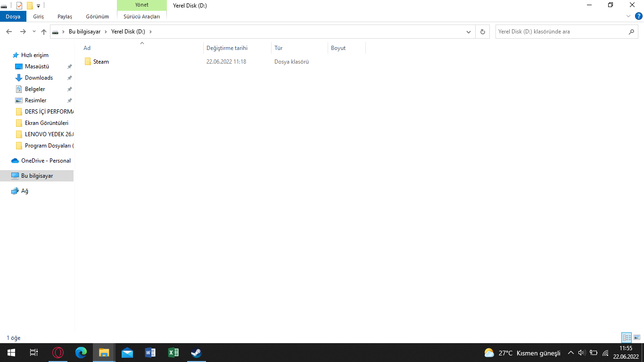This screenshot has height=362, width=644.
Task: Go forward with the right arrow
Action: (x=23, y=32)
